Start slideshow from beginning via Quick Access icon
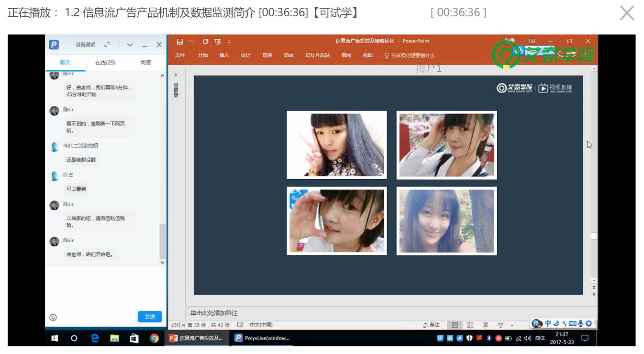The image size is (644, 354). point(218,42)
